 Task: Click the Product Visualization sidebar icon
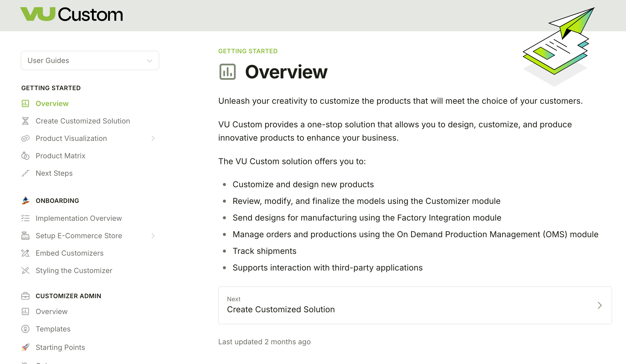click(x=25, y=138)
